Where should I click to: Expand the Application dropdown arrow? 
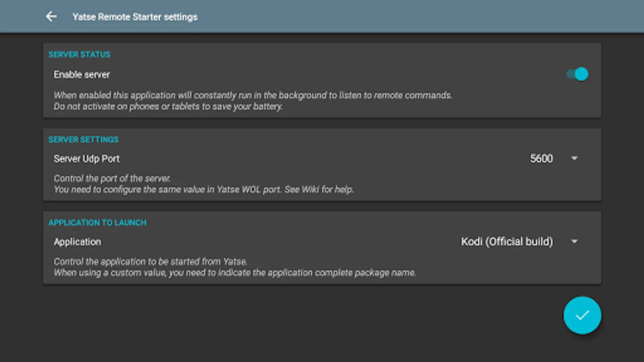point(574,242)
